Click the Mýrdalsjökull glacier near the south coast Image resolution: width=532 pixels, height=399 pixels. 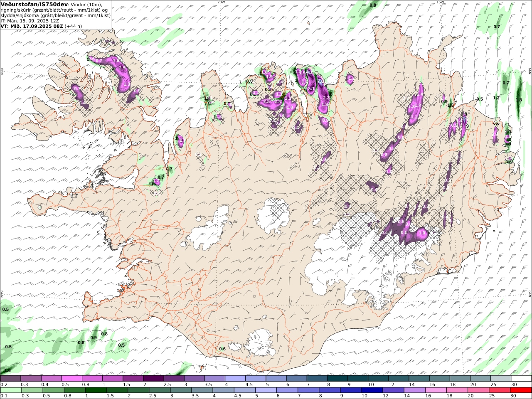pyautogui.click(x=260, y=343)
